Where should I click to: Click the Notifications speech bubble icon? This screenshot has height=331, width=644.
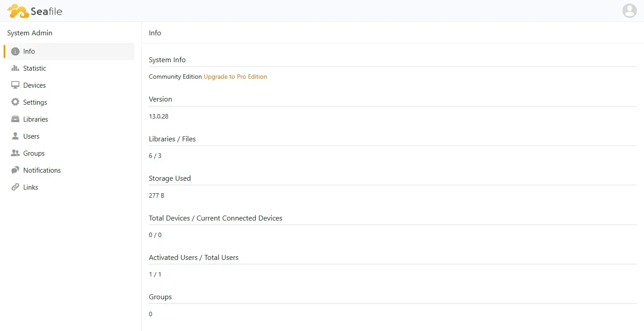tap(15, 170)
